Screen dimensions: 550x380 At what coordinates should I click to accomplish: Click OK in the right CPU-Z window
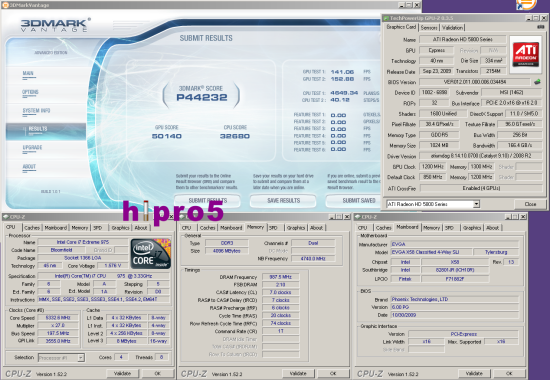[x=509, y=373]
